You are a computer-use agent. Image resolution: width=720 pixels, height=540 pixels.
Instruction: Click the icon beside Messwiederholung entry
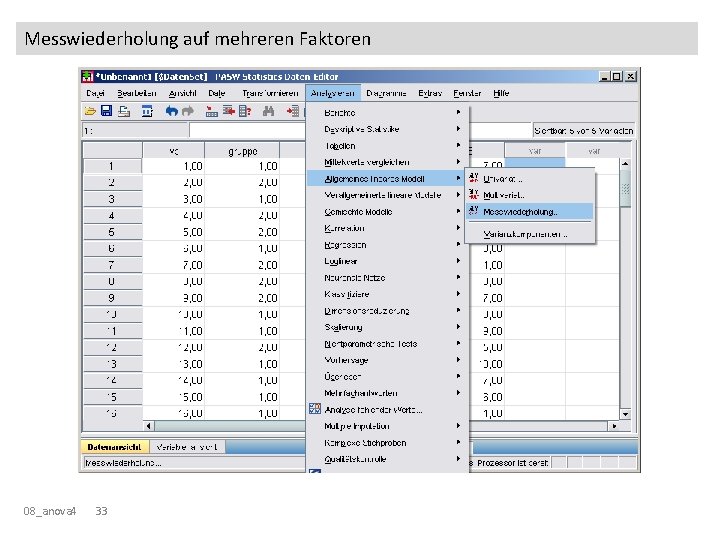tap(474, 211)
